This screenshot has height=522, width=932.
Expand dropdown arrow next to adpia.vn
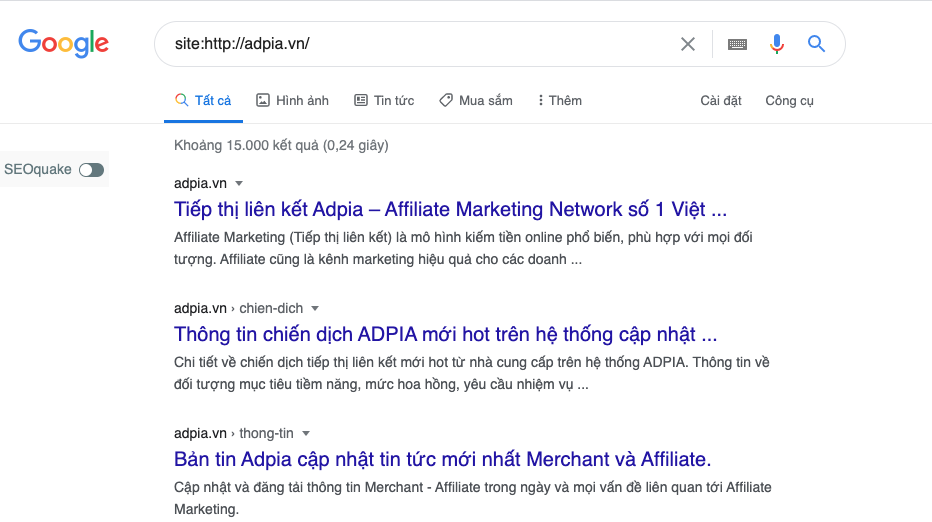[239, 184]
